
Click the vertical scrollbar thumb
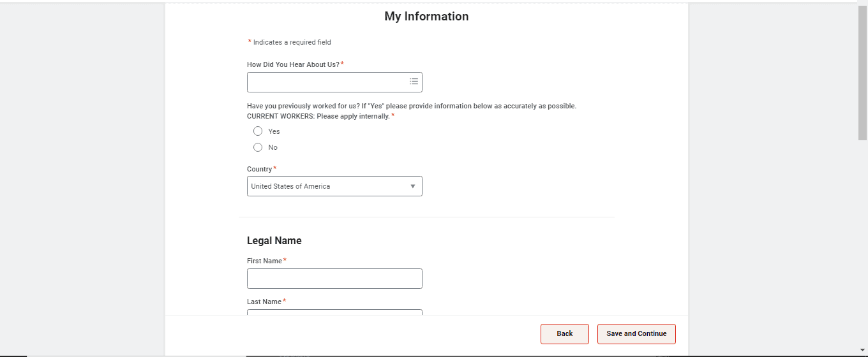[x=862, y=71]
